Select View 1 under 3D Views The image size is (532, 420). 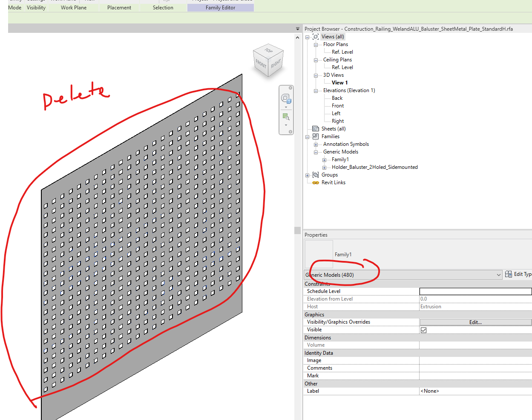340,83
